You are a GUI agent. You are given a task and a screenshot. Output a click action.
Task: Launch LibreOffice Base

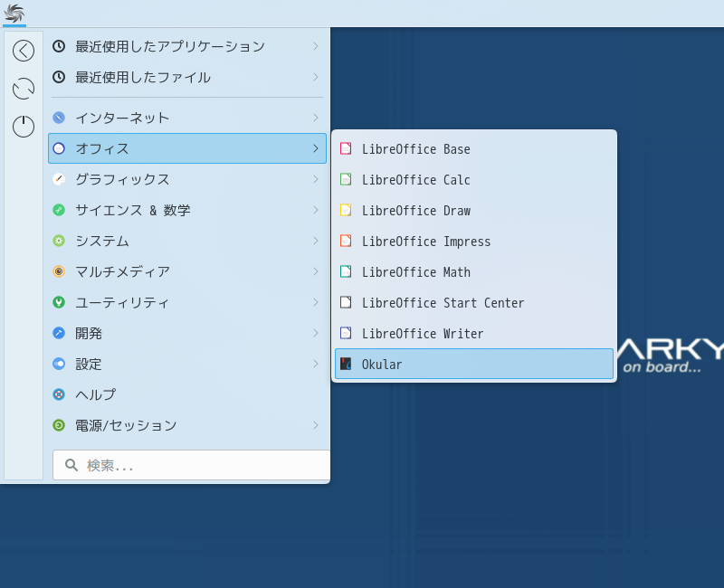coord(474,148)
